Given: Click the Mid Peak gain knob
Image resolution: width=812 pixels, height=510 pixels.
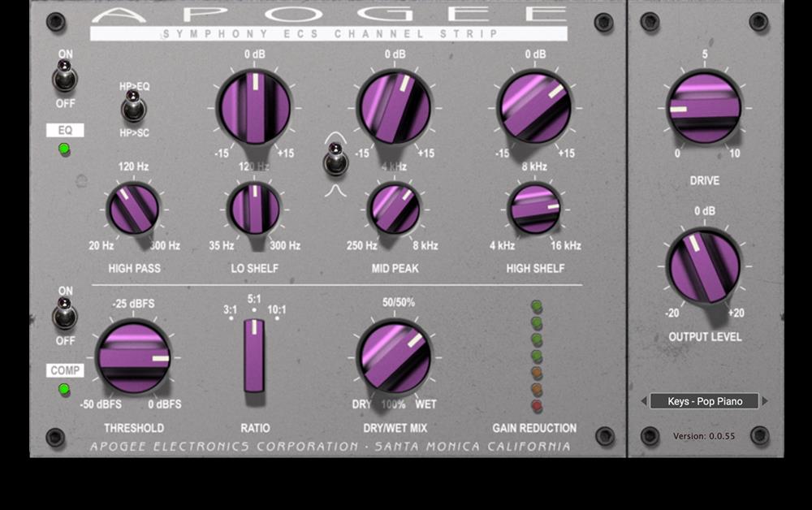Looking at the screenshot, I should coord(395,108).
